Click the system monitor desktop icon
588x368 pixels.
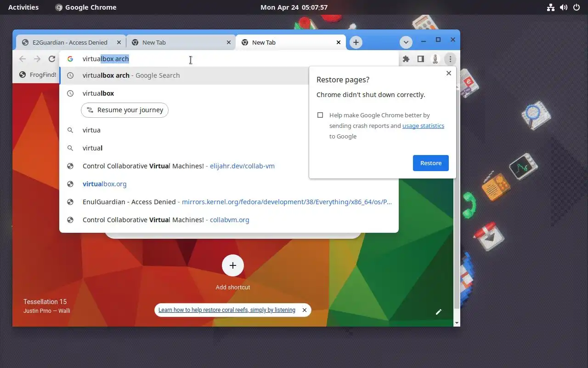tap(523, 167)
